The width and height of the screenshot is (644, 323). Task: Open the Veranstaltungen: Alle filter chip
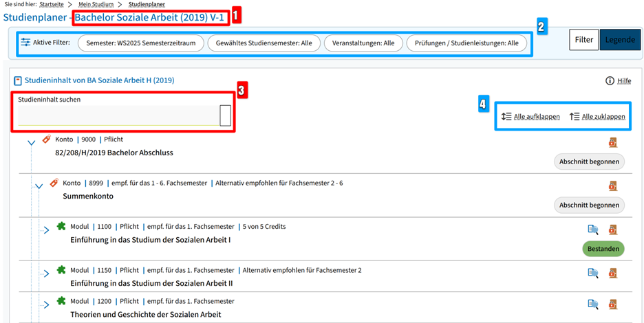click(363, 43)
